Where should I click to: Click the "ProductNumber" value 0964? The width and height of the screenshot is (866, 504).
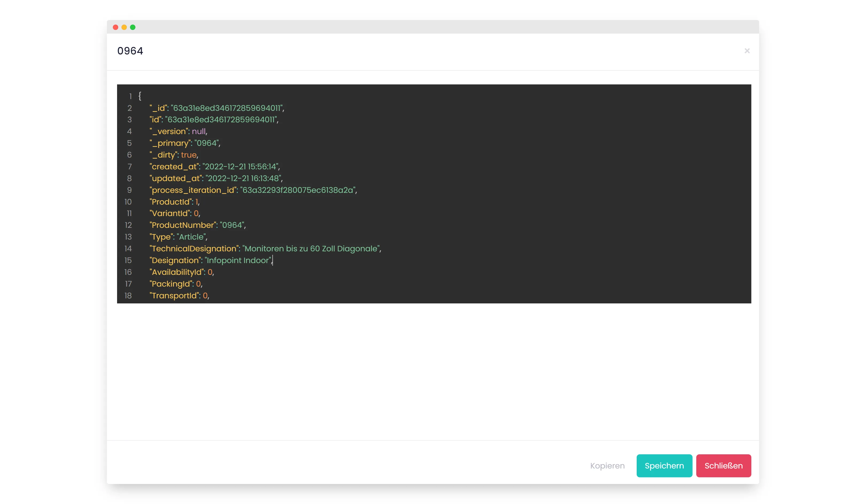[x=232, y=225]
